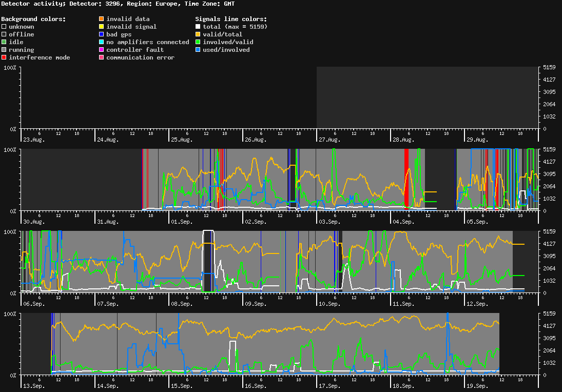Click the '12.Sep.' date label
562x392 pixels.
[x=477, y=304]
